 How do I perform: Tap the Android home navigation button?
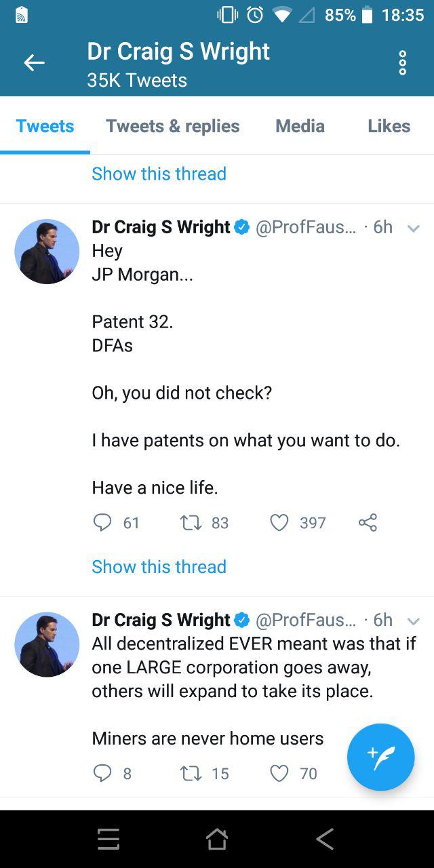(x=217, y=840)
